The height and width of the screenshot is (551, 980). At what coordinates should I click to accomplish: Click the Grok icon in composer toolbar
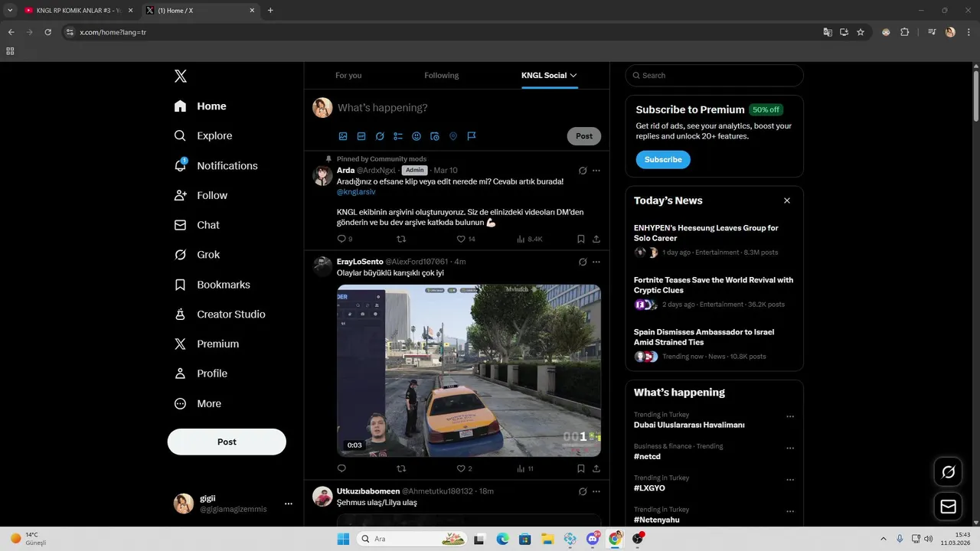[380, 136]
